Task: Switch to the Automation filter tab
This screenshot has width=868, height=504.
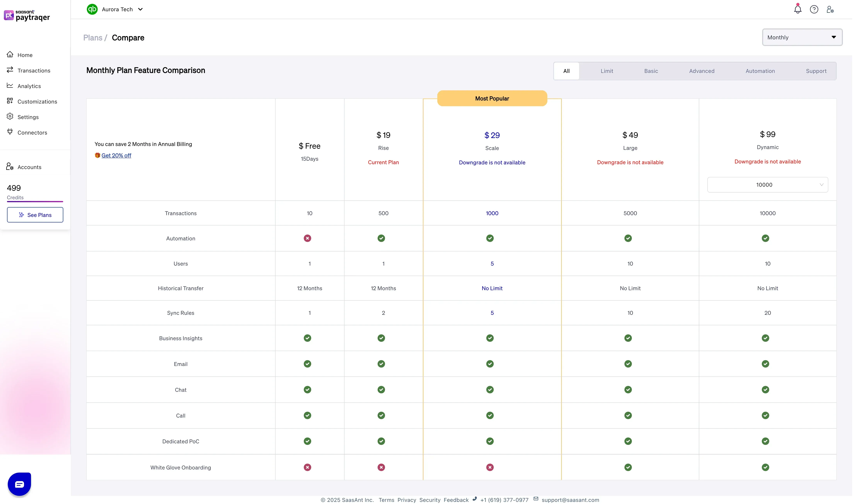Action: pyautogui.click(x=760, y=71)
